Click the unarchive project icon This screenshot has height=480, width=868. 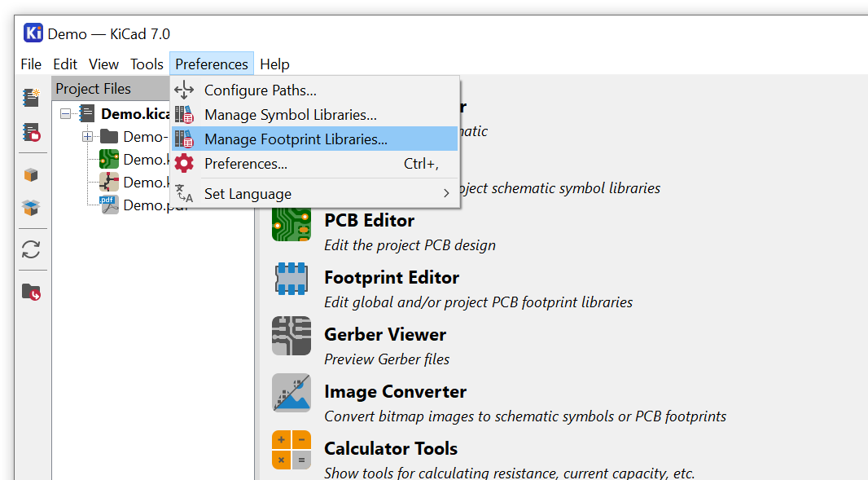pyautogui.click(x=31, y=208)
